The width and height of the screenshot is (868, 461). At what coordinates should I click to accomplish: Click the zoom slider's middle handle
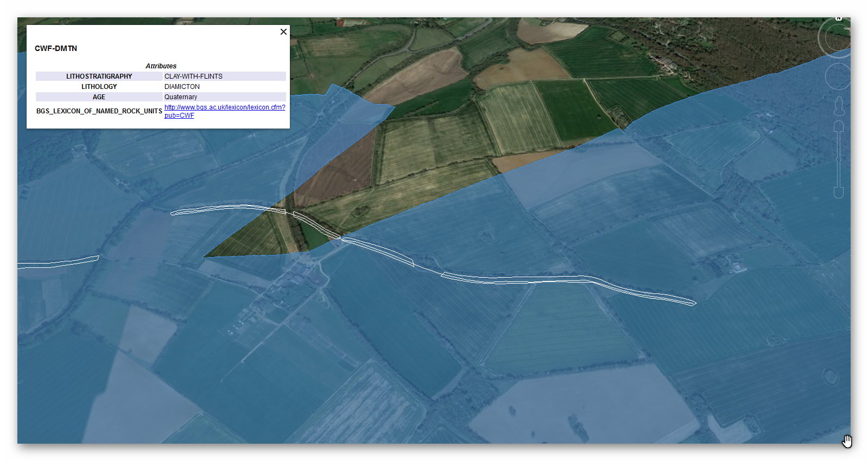(839, 159)
